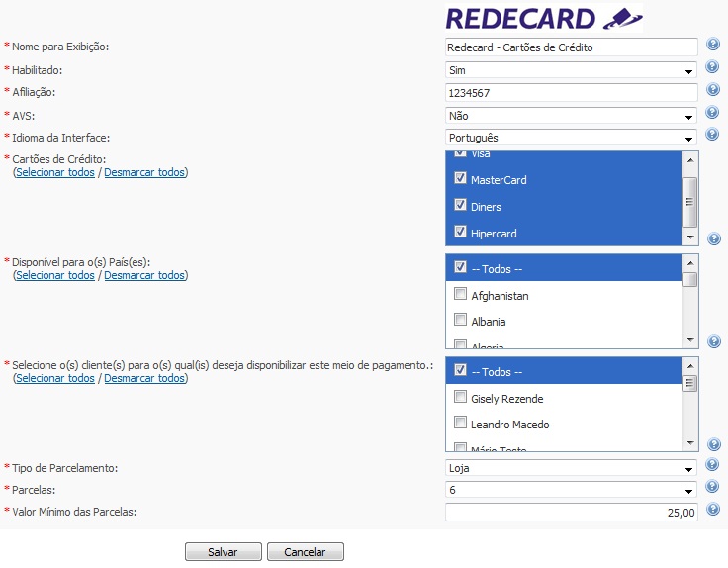Image resolution: width=728 pixels, height=568 pixels.
Task: Open help icon for countries list
Action: 714,341
